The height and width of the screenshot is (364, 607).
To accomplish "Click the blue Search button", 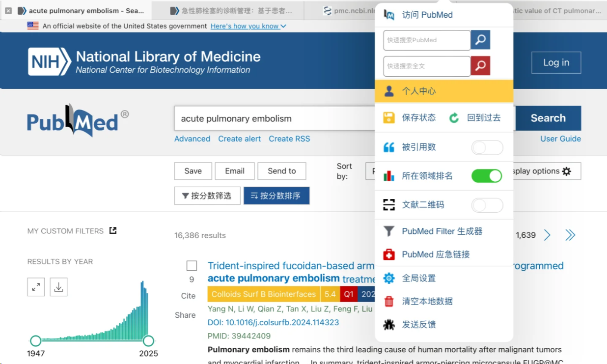I will click(x=548, y=118).
